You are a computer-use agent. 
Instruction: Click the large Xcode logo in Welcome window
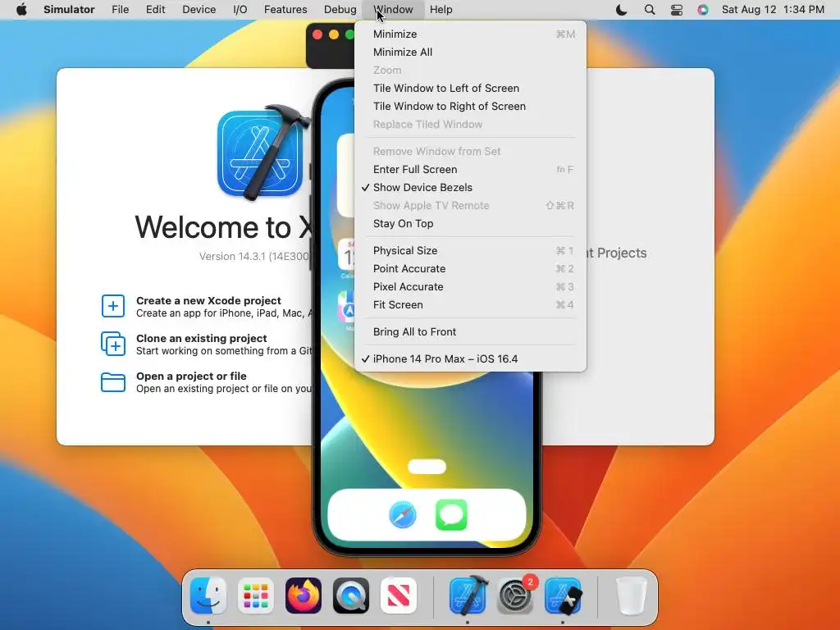click(x=262, y=153)
